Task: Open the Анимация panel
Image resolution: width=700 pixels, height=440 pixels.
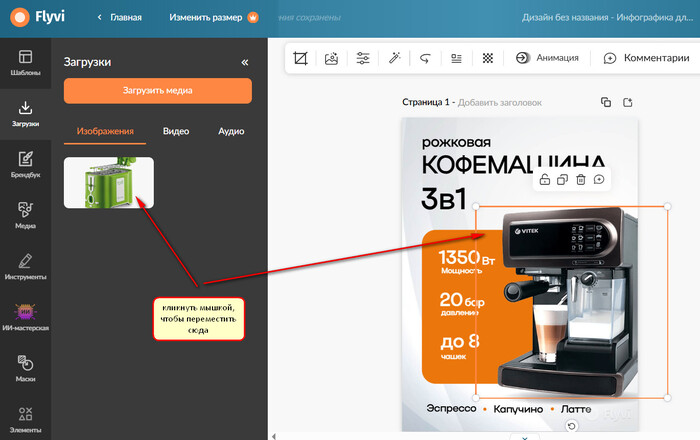Action: coord(547,58)
